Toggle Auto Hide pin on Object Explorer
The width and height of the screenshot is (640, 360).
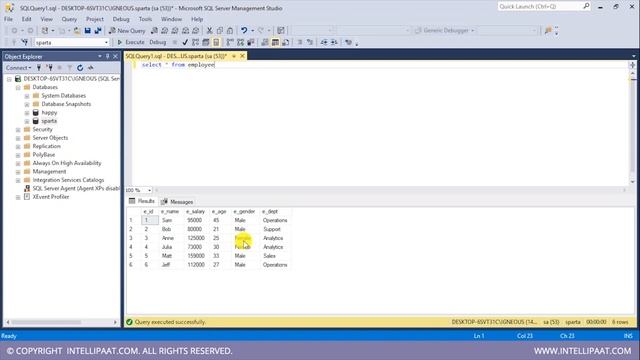point(108,56)
